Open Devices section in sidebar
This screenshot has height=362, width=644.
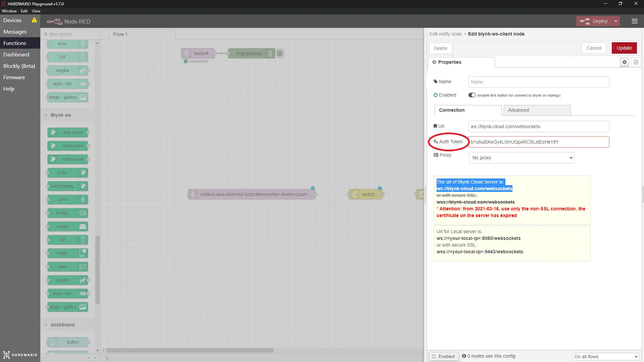coord(20,20)
